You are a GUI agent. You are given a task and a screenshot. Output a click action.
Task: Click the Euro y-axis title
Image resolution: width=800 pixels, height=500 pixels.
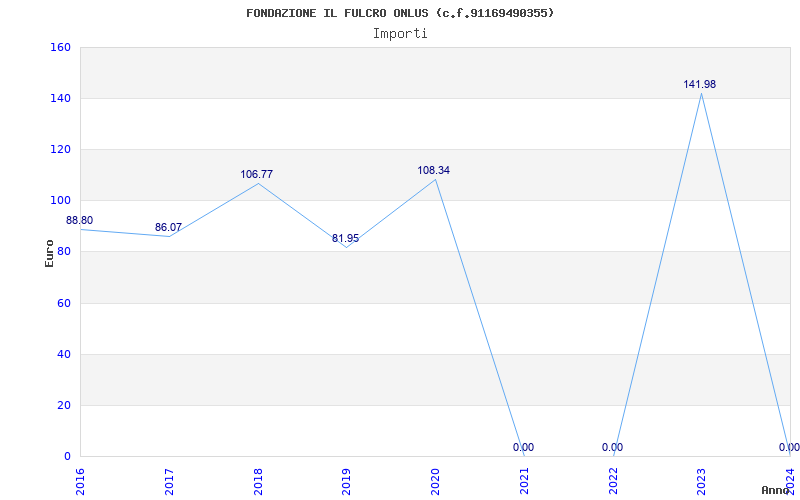click(x=49, y=254)
